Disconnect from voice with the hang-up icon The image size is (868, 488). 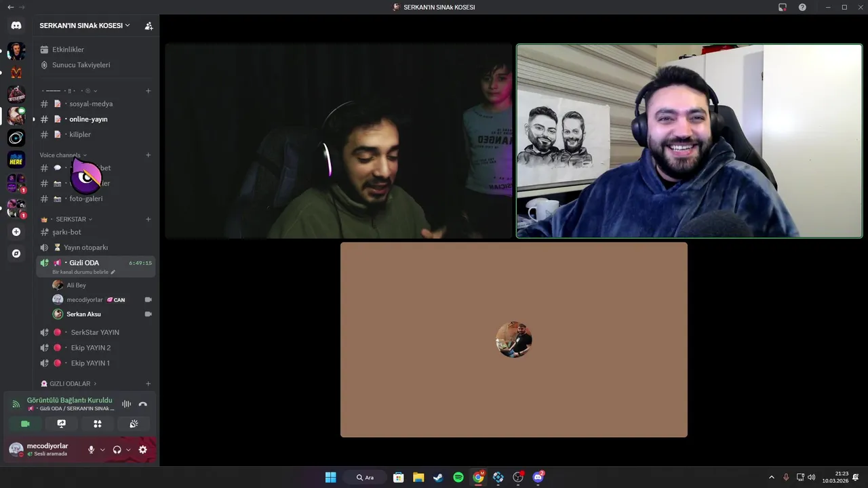pos(142,404)
